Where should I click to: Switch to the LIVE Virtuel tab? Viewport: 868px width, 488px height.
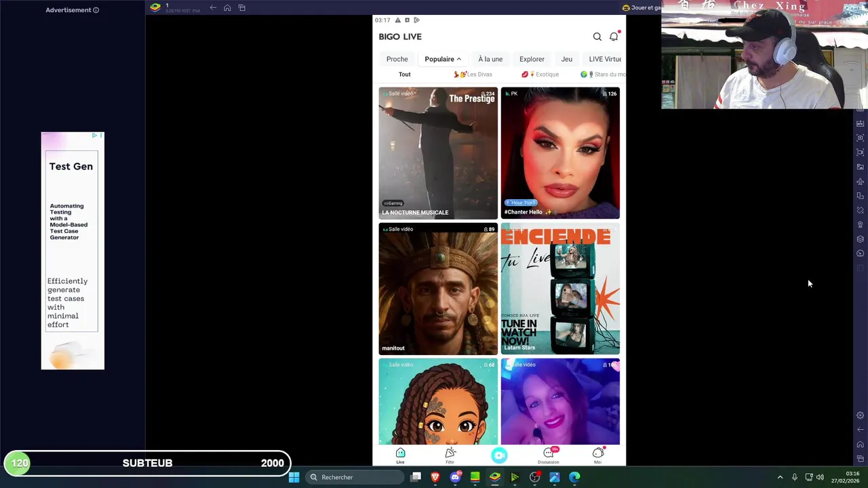pos(605,59)
